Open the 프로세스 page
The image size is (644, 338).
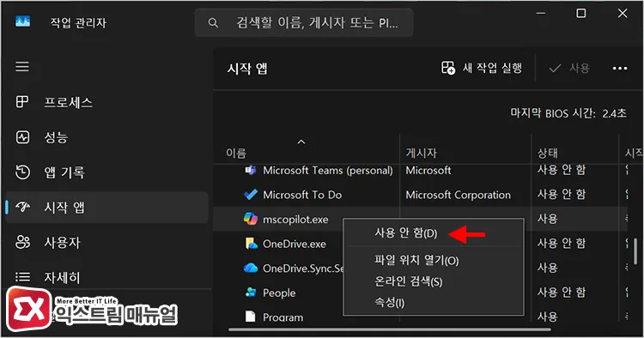(106, 102)
